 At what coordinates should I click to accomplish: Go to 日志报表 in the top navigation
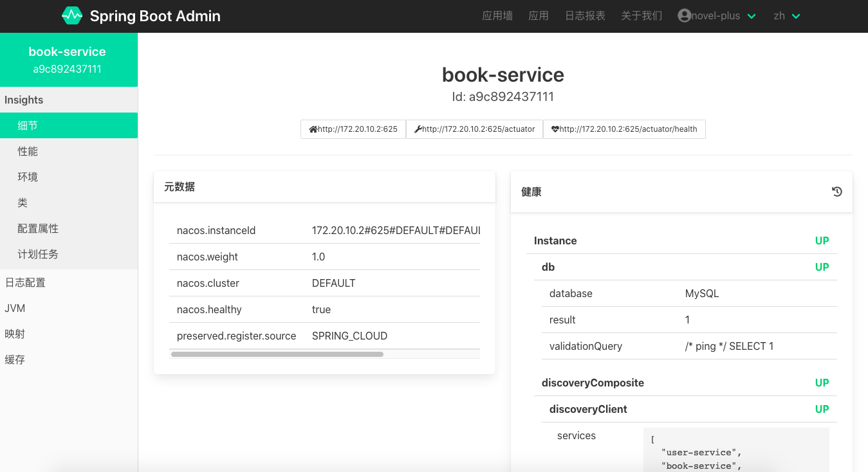pos(585,15)
